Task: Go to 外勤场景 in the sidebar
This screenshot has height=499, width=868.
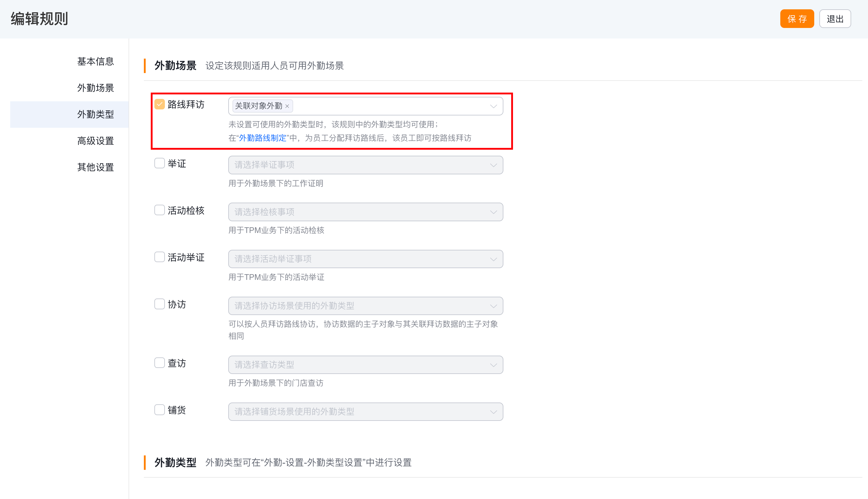Action: tap(96, 88)
